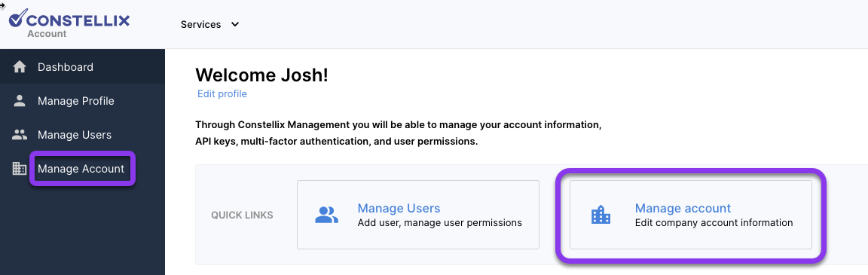Expand the Services dropdown chevron
The width and height of the screenshot is (868, 275).
[x=235, y=24]
